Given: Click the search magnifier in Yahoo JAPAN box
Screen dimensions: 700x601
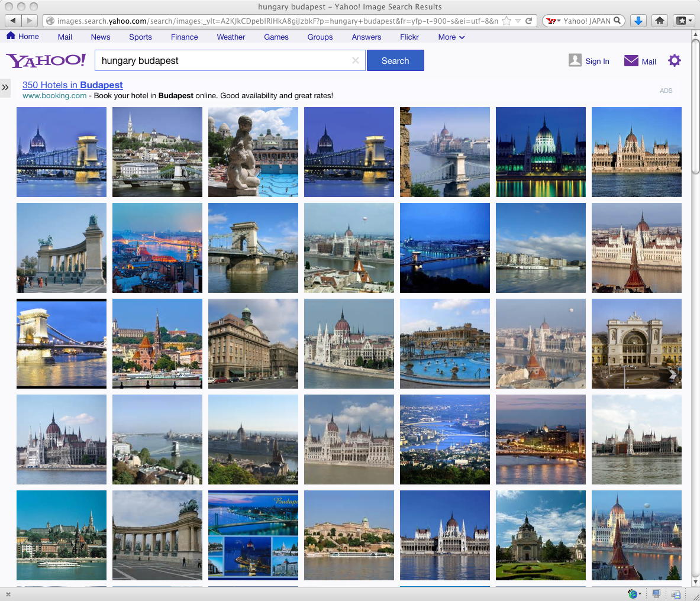Looking at the screenshot, I should click(617, 21).
